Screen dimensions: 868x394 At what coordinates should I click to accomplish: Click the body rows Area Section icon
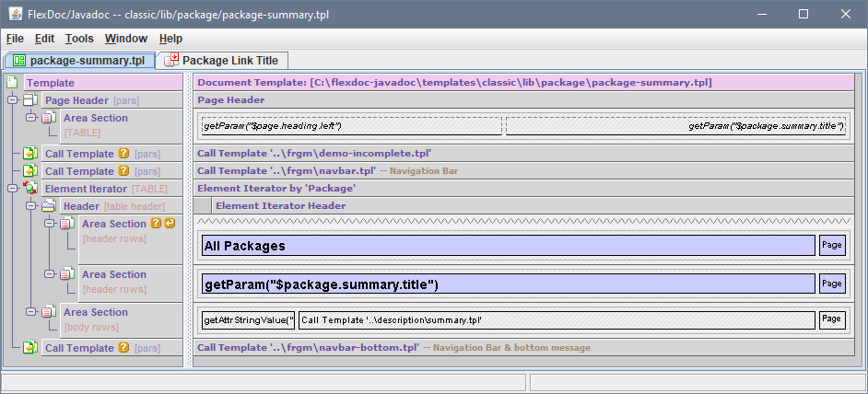click(x=49, y=312)
